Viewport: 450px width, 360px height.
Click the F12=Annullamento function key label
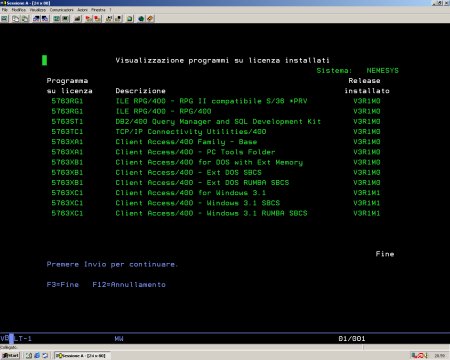coord(129,284)
